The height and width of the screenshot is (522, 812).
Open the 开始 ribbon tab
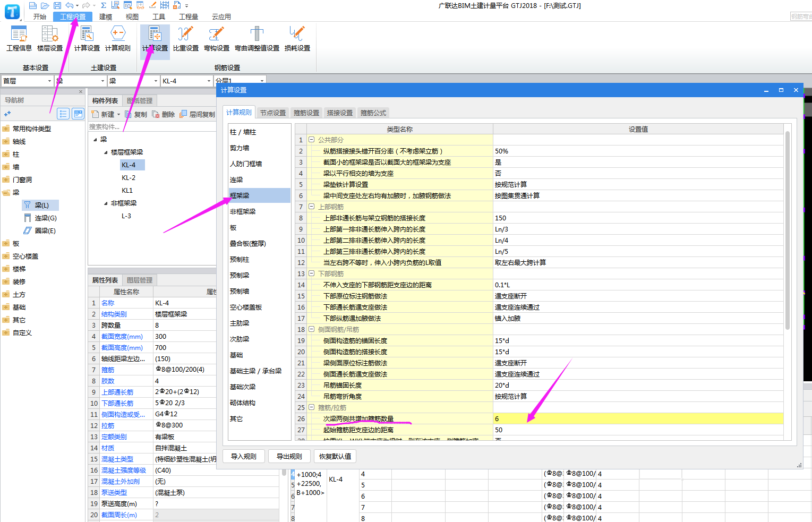(x=40, y=17)
